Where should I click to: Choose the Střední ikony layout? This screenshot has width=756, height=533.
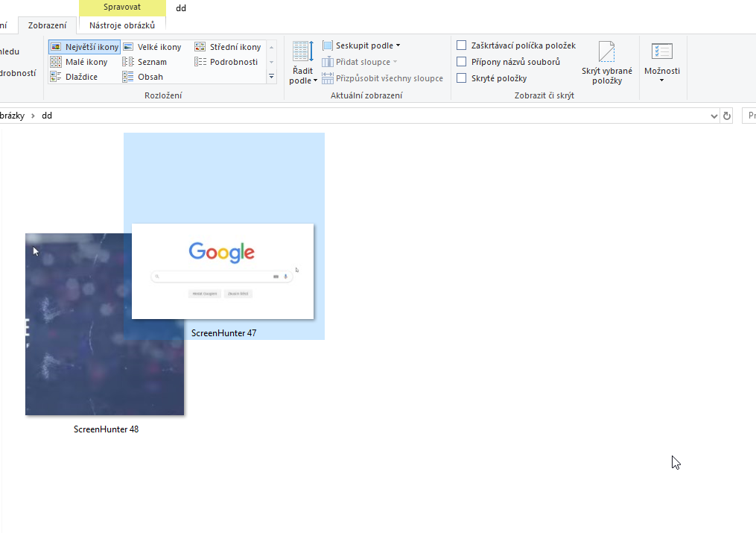pyautogui.click(x=228, y=47)
